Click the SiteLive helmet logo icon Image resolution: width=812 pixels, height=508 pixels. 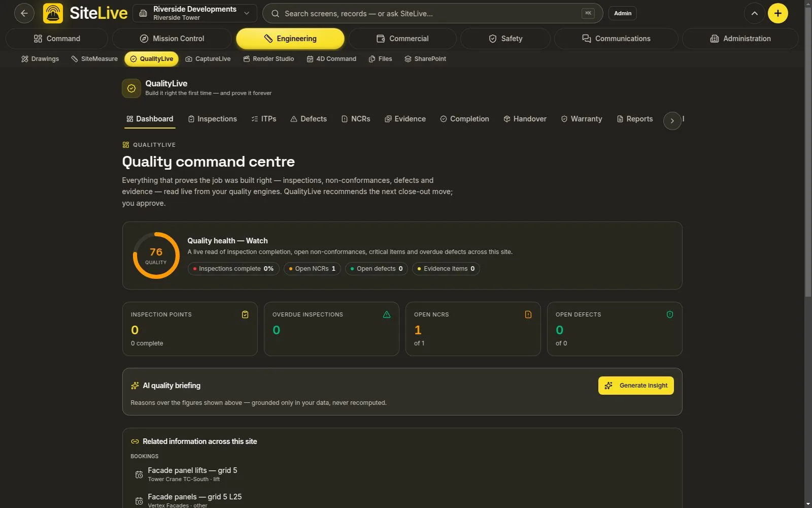point(53,13)
